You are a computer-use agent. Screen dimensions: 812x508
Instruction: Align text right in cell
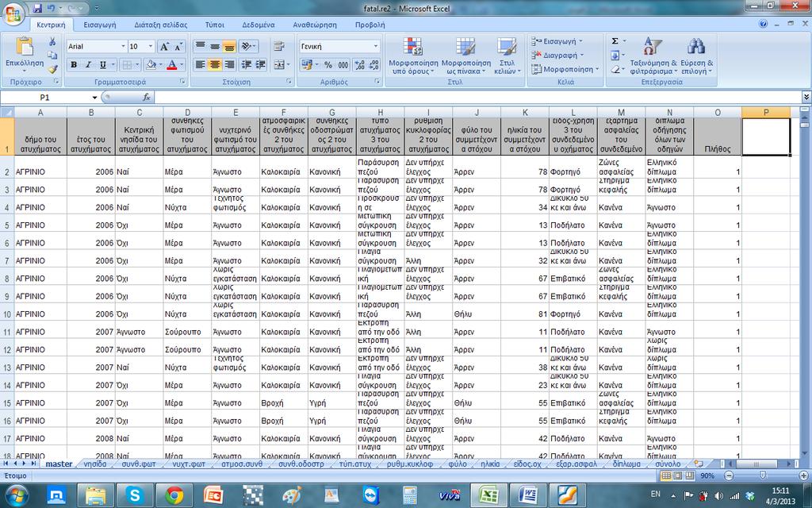click(229, 65)
